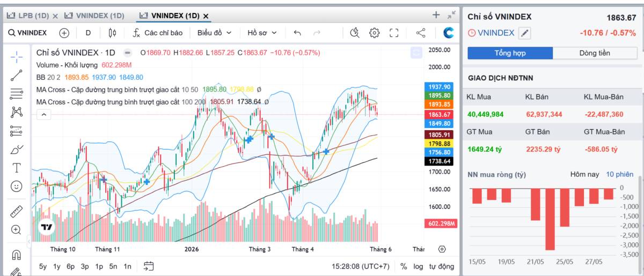Set the 5n time range

pos(113,266)
